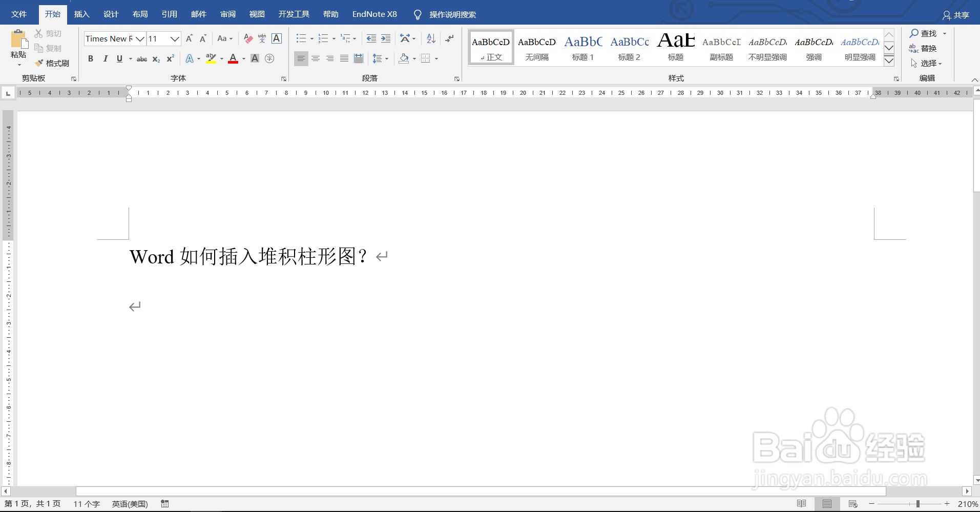Click the text effects glowing A icon
This screenshot has height=512, width=980.
190,58
